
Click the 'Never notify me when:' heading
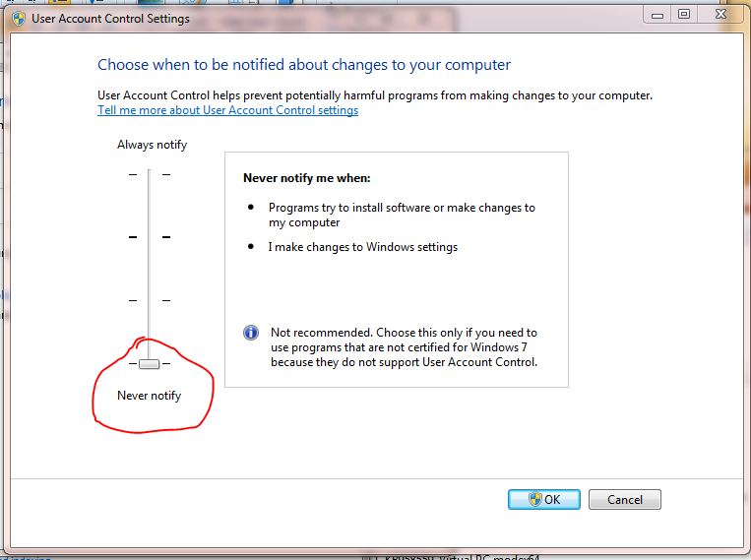pos(307,178)
